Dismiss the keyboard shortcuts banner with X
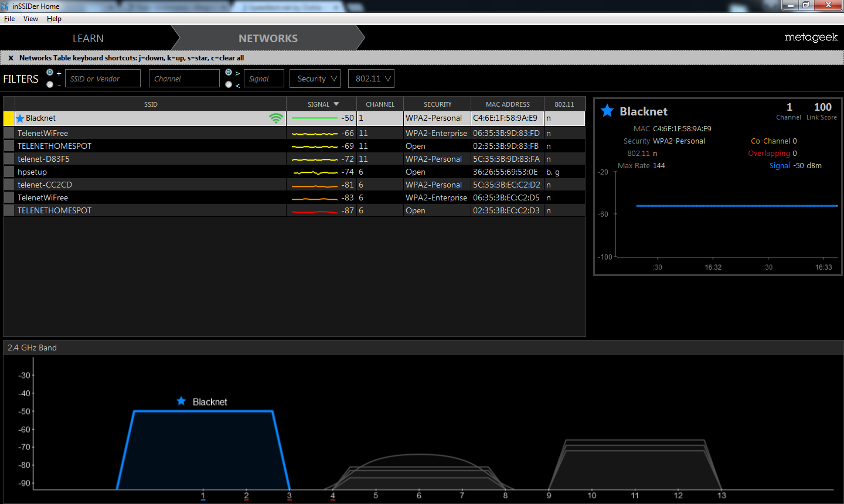Image resolution: width=844 pixels, height=504 pixels. (x=11, y=58)
